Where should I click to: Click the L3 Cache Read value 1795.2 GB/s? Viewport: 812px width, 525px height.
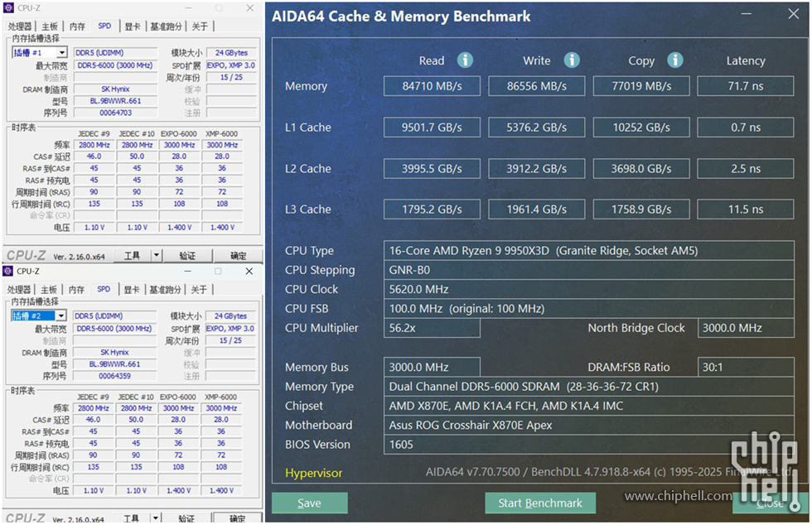[x=432, y=210]
